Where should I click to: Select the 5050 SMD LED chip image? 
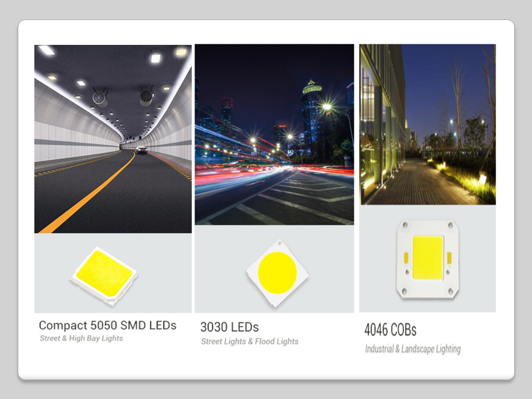coord(104,275)
